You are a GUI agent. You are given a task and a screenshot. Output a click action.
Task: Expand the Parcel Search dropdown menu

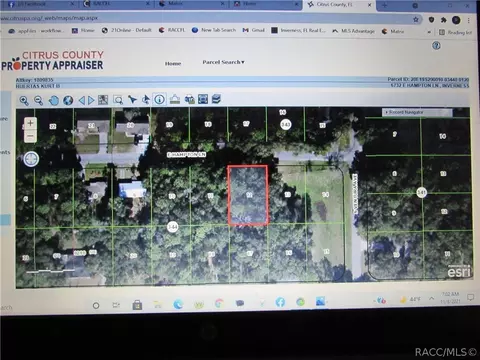click(223, 62)
